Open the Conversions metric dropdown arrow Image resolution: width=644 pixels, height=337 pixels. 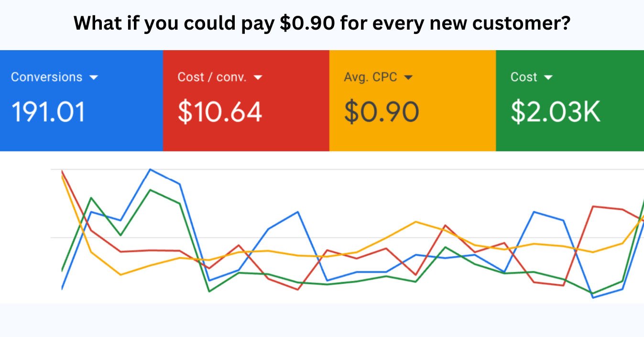(94, 77)
